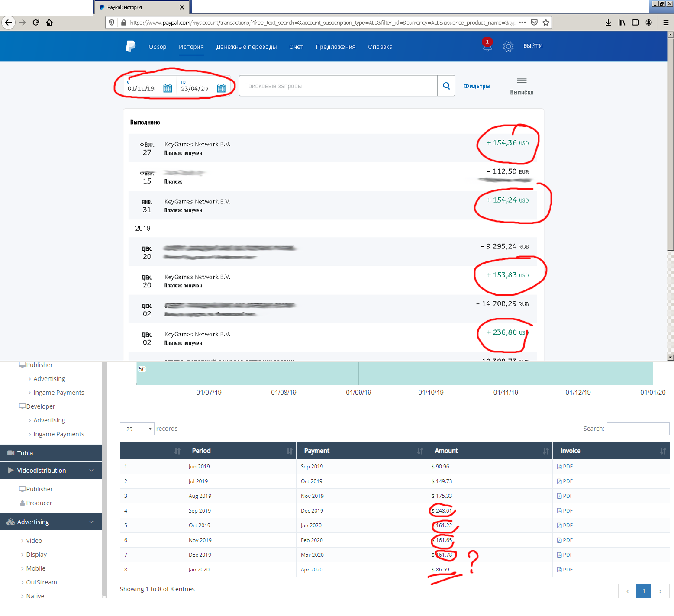Close the PayPal История tab

click(182, 7)
